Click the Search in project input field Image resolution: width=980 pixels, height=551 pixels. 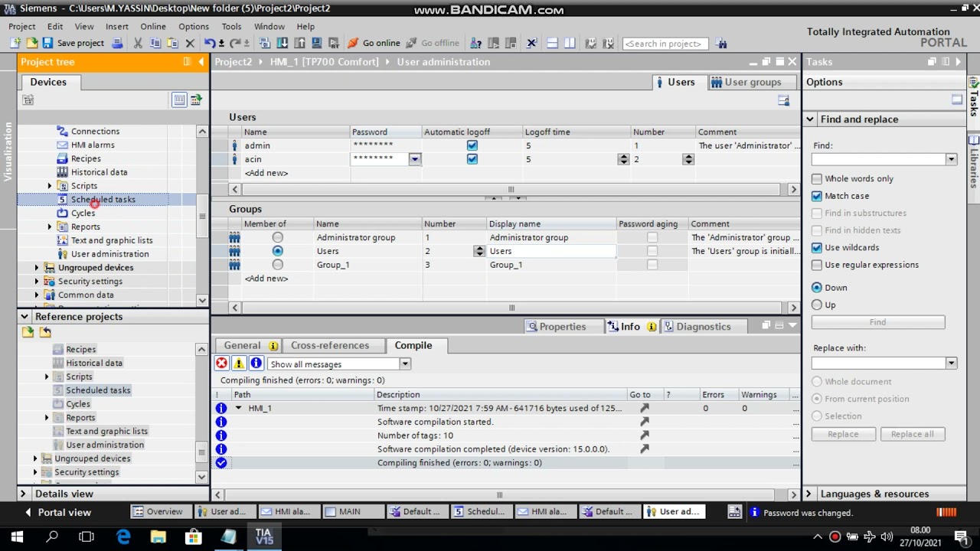pyautogui.click(x=665, y=44)
